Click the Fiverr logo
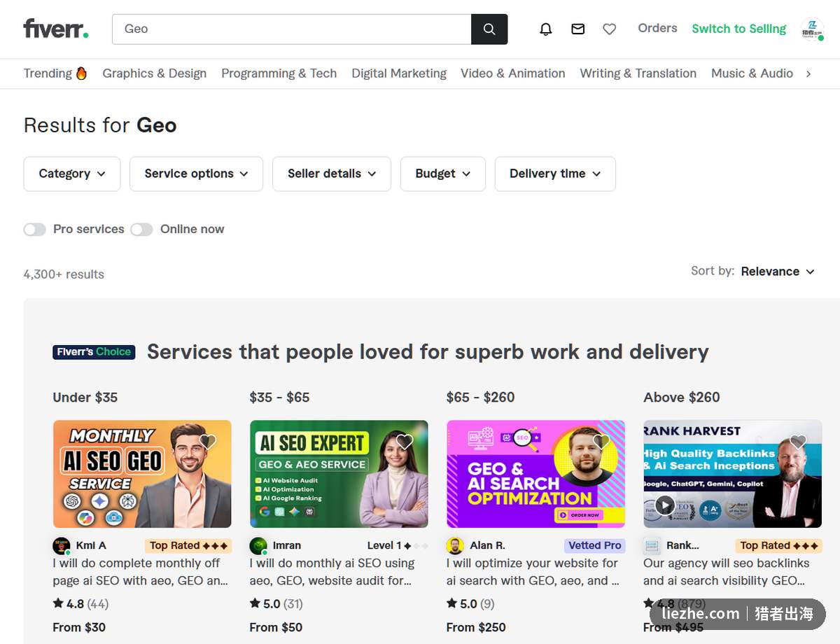Image resolution: width=840 pixels, height=644 pixels. [x=56, y=29]
